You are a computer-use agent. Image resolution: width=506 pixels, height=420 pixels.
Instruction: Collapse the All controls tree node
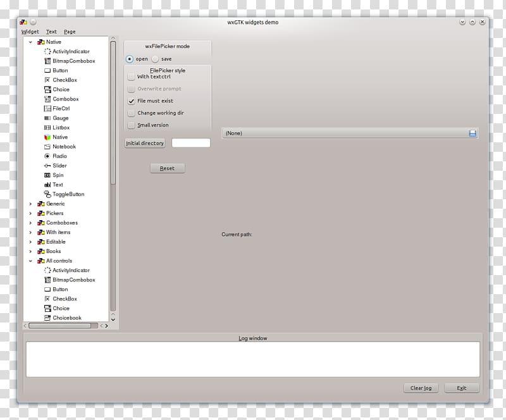30,261
